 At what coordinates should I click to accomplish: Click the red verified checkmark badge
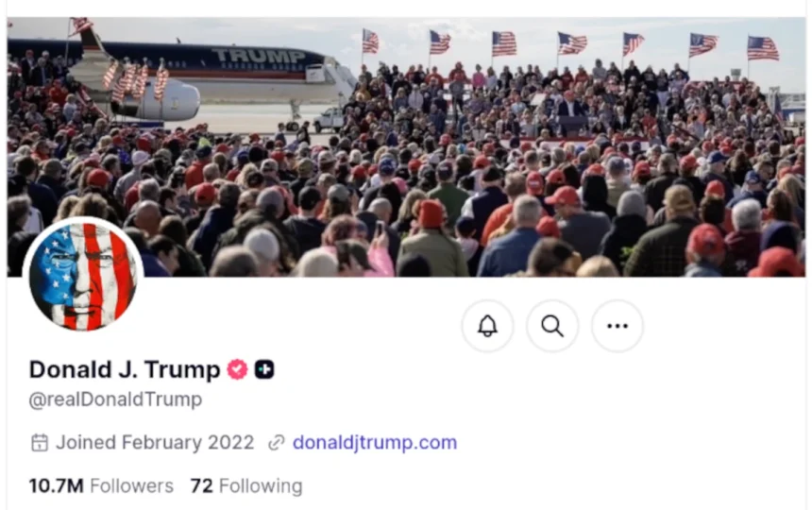coord(237,369)
